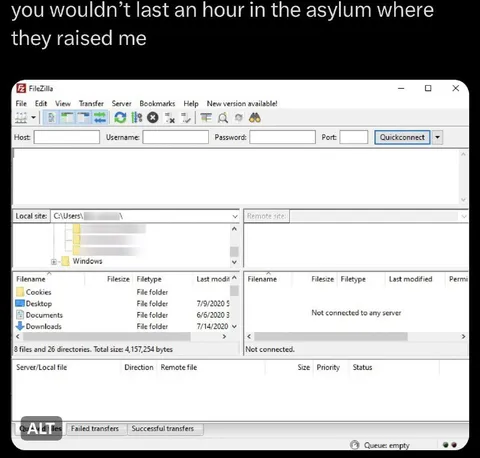The width and height of the screenshot is (480, 458).
Task: Click local file list horizontal scrollbar
Action: click(x=107, y=337)
